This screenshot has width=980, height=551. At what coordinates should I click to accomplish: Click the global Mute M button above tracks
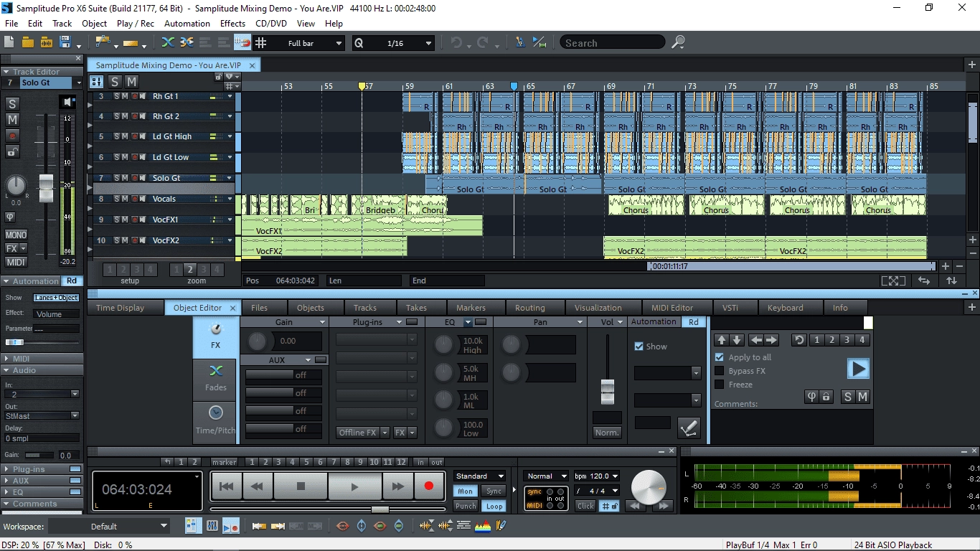[132, 82]
